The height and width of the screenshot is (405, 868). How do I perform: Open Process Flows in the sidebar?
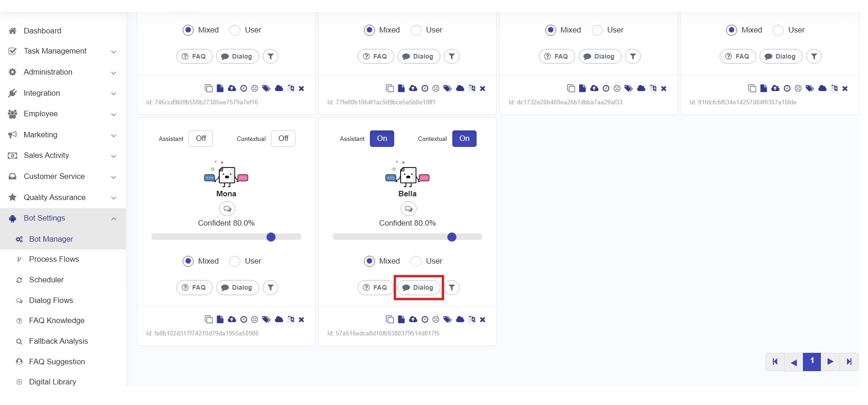coord(54,259)
